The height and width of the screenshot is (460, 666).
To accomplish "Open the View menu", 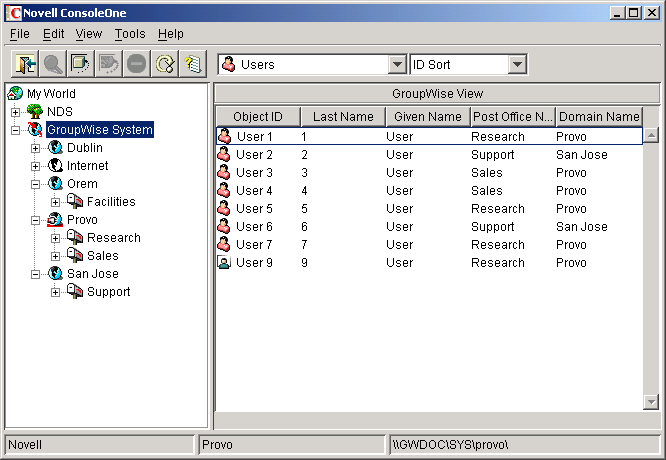I will 89,34.
